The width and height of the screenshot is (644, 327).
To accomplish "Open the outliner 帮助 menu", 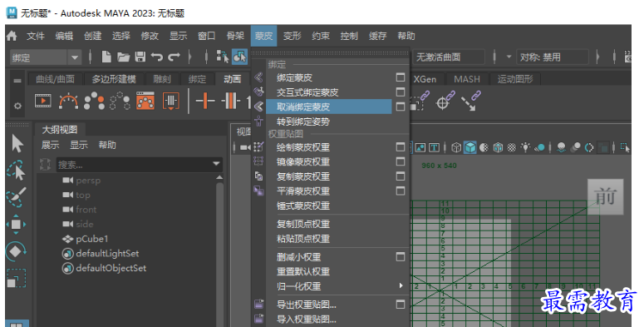I will click(107, 145).
